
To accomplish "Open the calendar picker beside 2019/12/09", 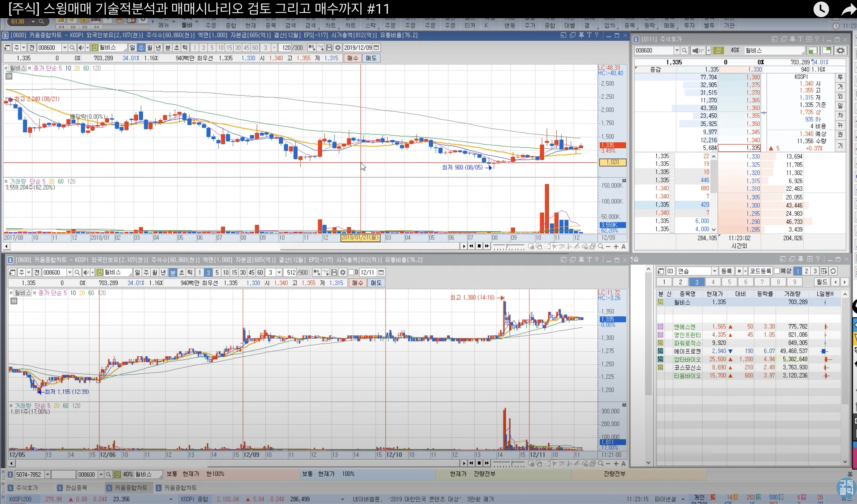I will point(376,48).
